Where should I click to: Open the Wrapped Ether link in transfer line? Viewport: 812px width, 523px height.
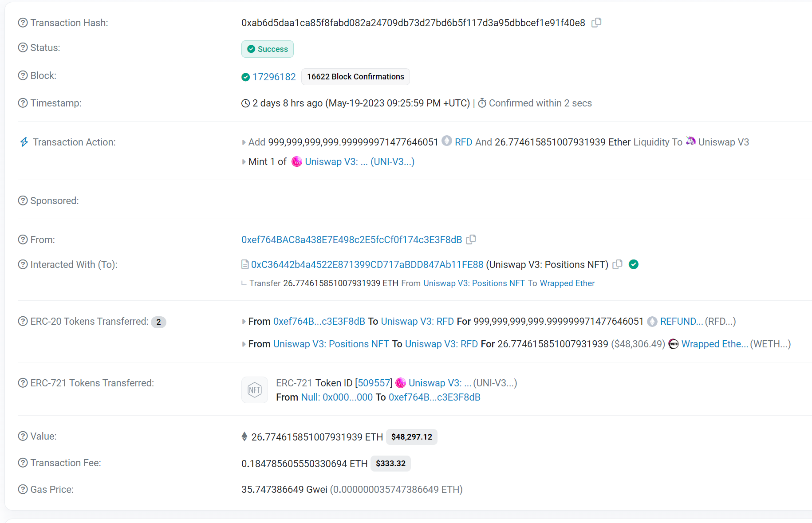tap(567, 283)
